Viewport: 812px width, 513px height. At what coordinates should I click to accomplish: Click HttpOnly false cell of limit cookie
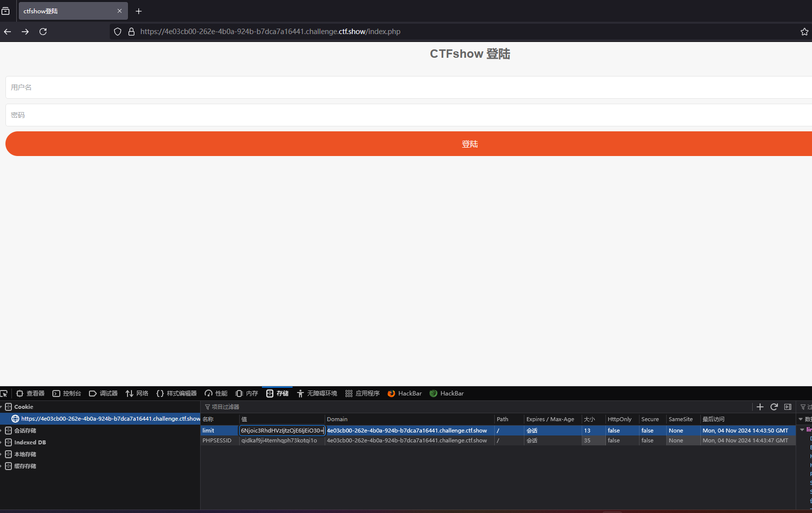622,431
